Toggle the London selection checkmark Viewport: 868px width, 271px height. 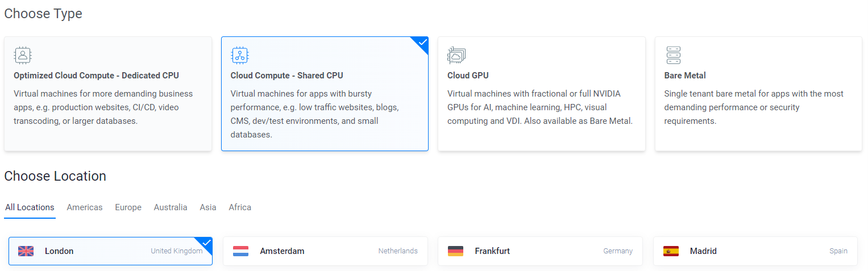pos(206,243)
